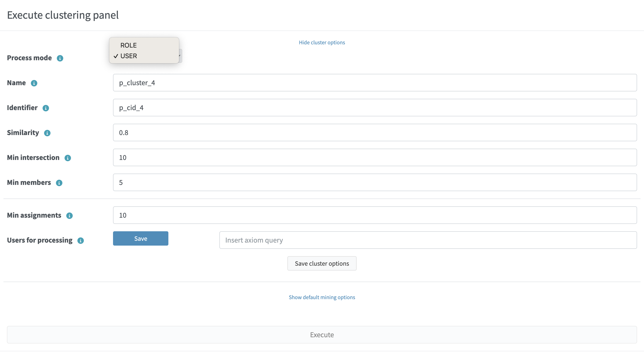Focus the Name field p_cluster_4
Viewport: 644px width, 361px height.
(x=375, y=83)
